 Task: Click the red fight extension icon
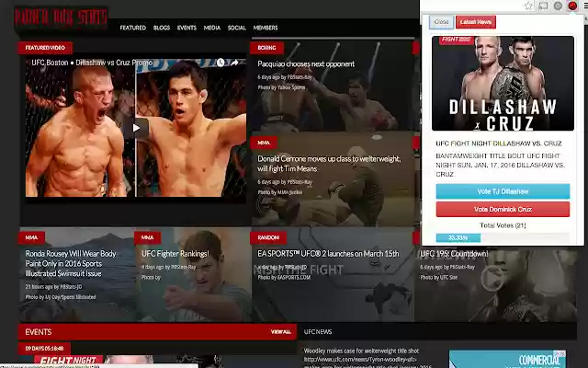[x=572, y=6]
